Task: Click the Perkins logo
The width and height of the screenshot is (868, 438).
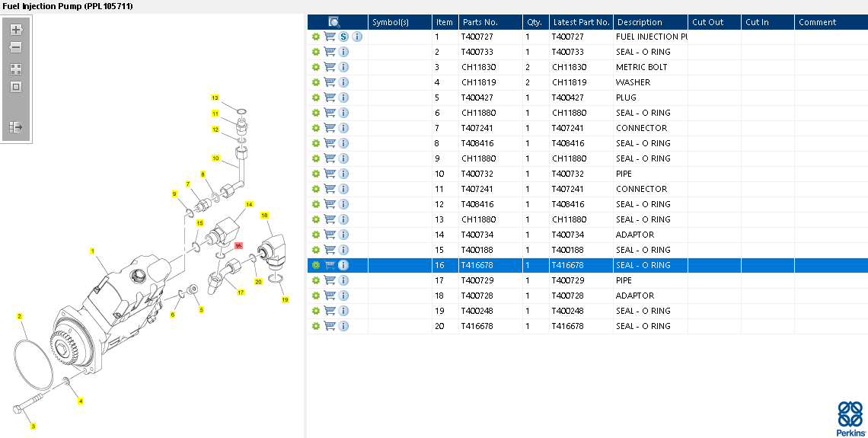Action: pos(850,419)
